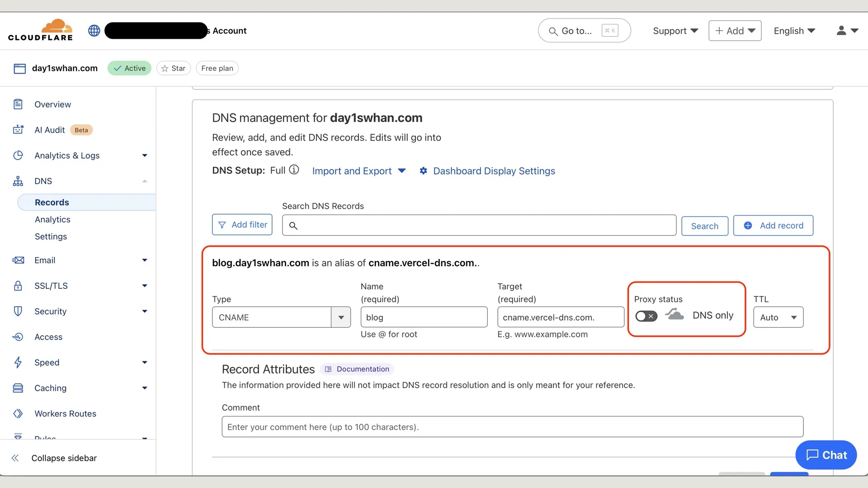Click the DNS Setup info icon

tap(294, 169)
